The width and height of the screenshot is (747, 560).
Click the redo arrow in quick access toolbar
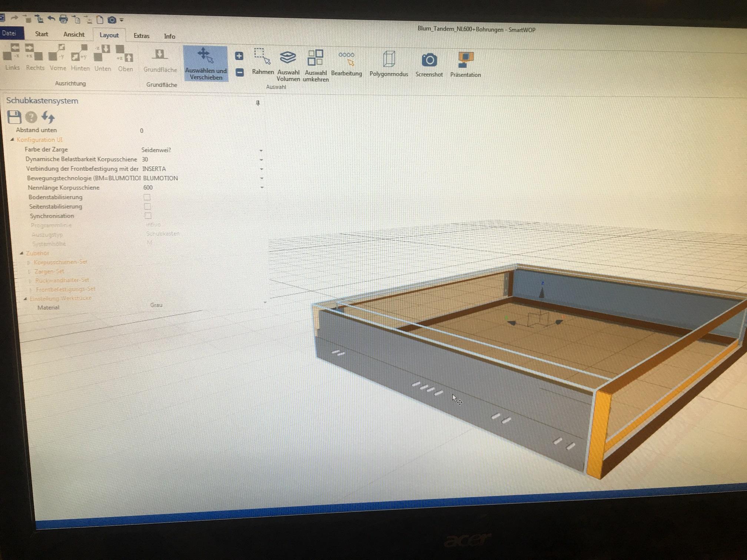[14, 17]
